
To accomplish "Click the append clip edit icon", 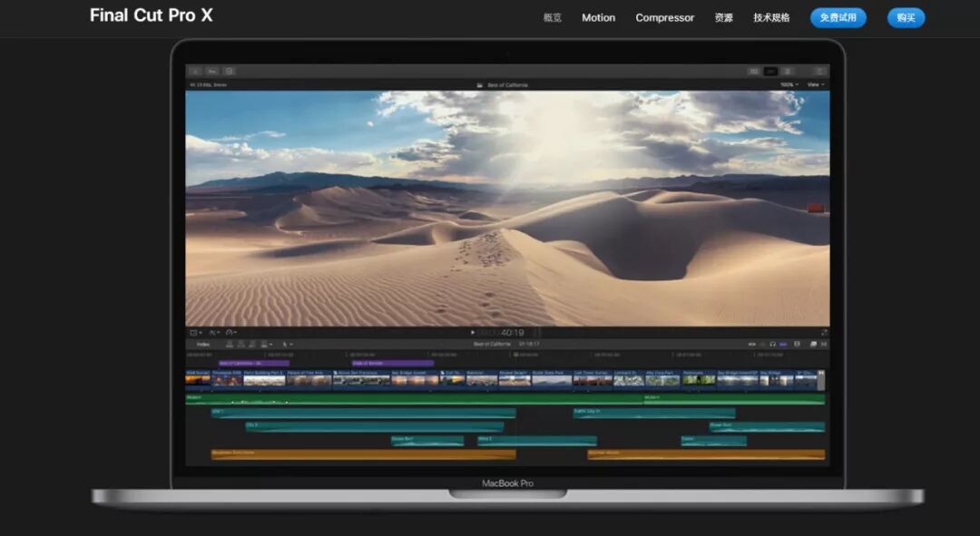I will click(x=252, y=345).
